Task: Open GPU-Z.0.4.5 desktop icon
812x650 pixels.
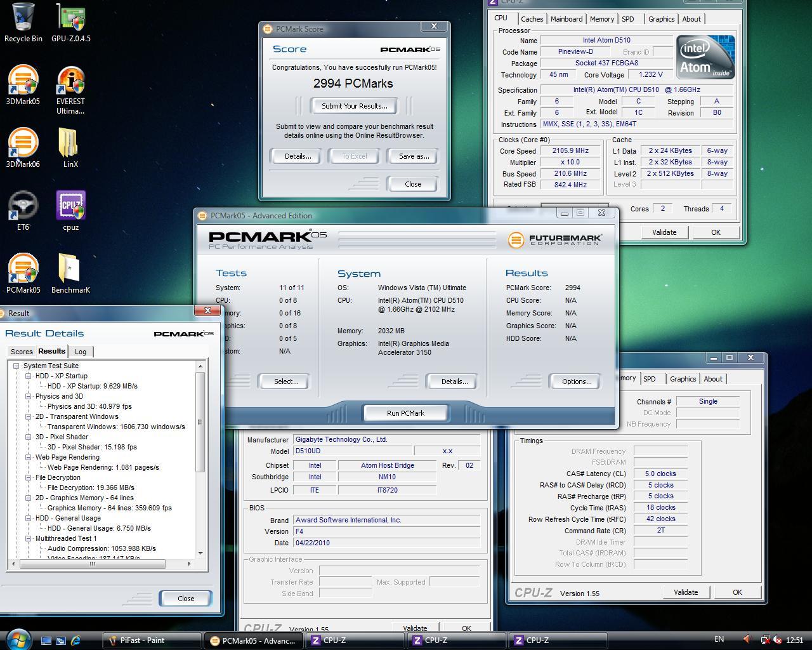Action: click(x=70, y=22)
